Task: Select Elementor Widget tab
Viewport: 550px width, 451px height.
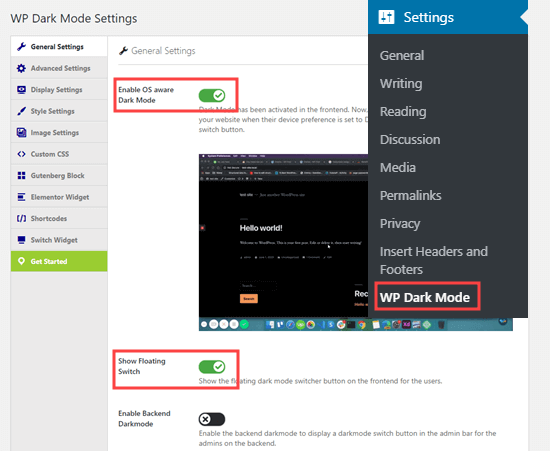Action: click(59, 197)
